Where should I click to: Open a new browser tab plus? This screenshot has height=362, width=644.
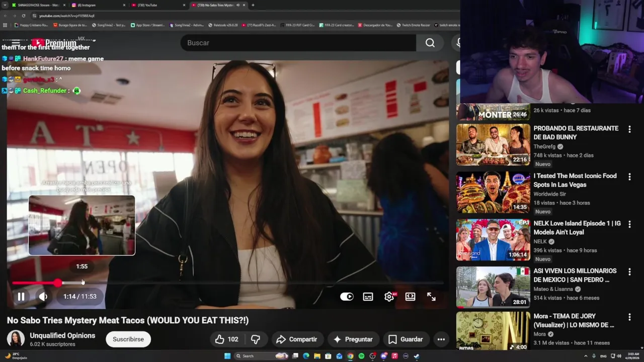pyautogui.click(x=253, y=5)
